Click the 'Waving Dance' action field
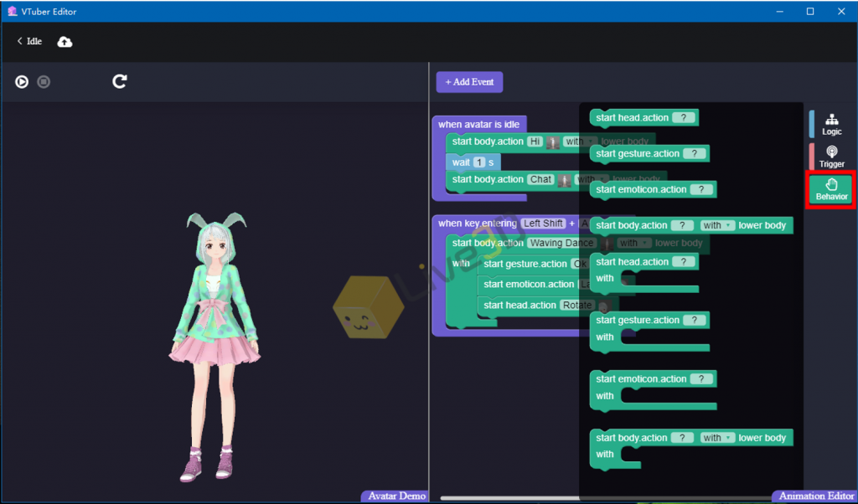This screenshot has height=504, width=858. [x=562, y=243]
